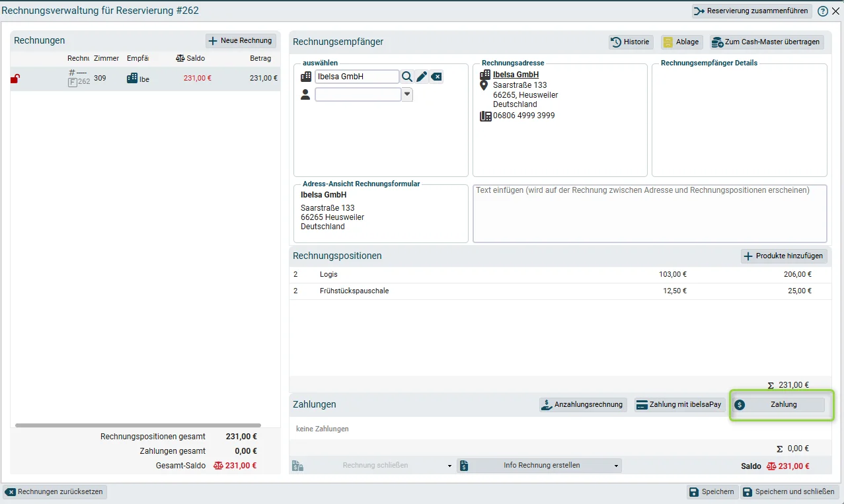
Task: Click the invoice lock icon beside Rechnung schließen
Action: click(297, 466)
